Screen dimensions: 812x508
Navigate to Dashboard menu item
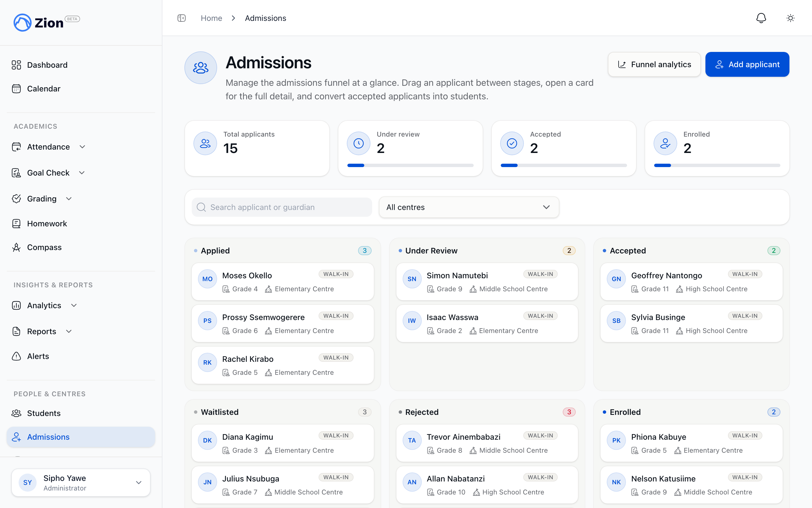pyautogui.click(x=81, y=65)
